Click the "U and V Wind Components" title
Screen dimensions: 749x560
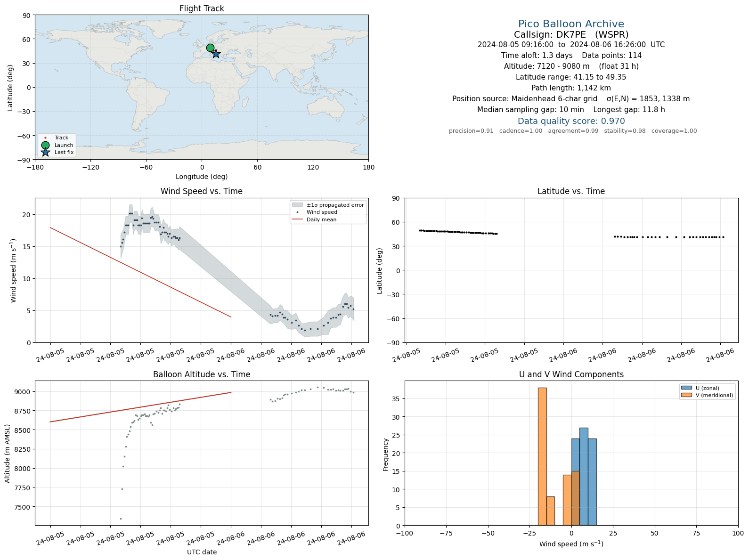click(x=571, y=374)
